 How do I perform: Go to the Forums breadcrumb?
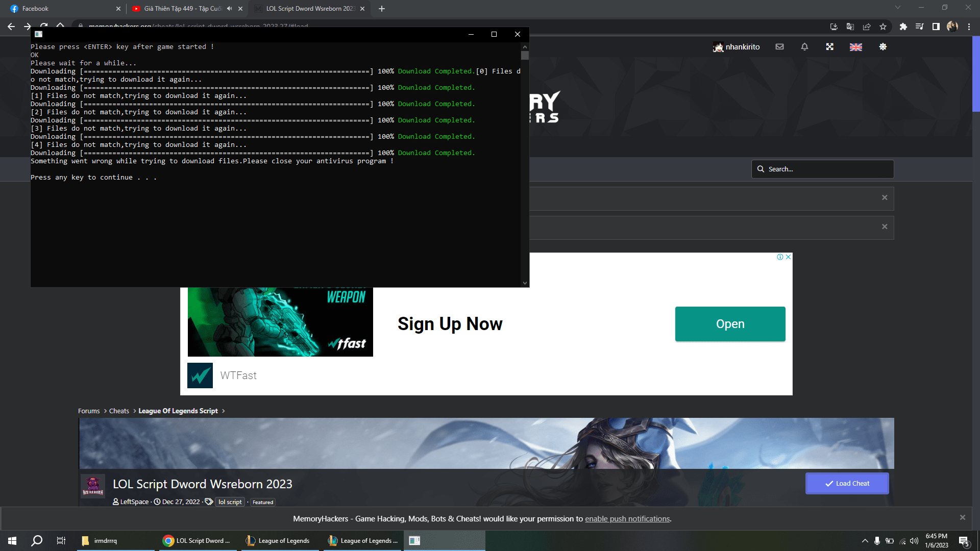point(89,411)
